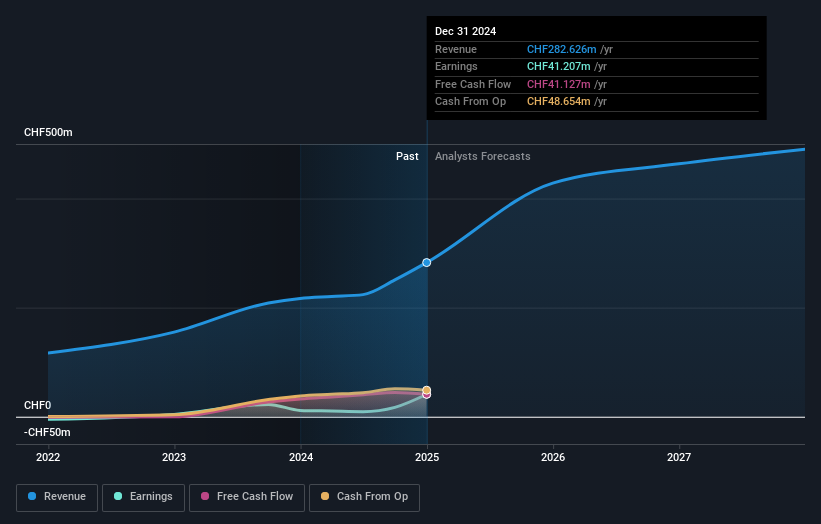Click the 2025 x-axis label

[427, 457]
